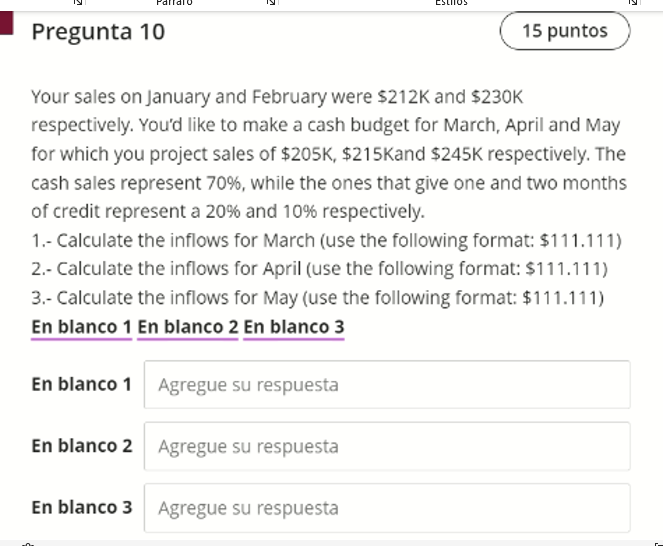Open the Estilos group dialog launcher
The height and width of the screenshot is (546, 663).
pos(632,4)
